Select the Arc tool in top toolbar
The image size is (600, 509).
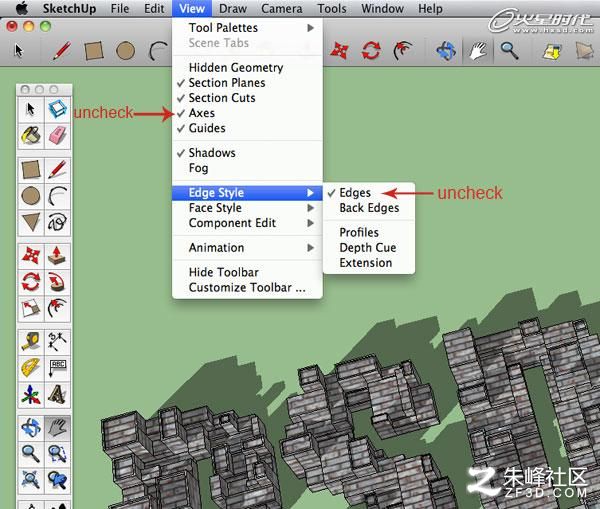click(158, 51)
